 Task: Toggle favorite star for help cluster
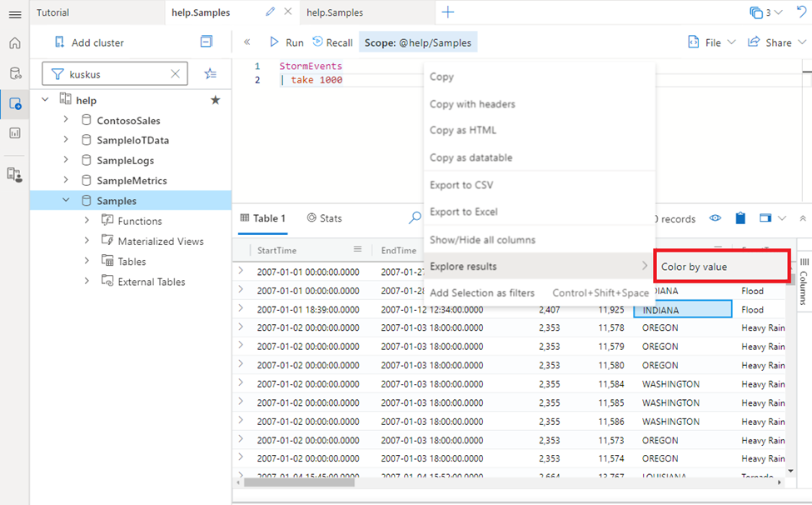pos(216,100)
